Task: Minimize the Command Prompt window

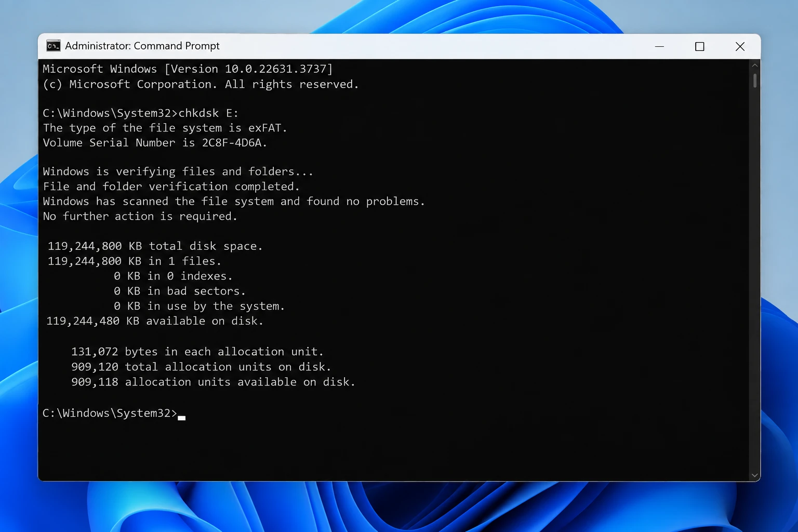Action: [659, 46]
